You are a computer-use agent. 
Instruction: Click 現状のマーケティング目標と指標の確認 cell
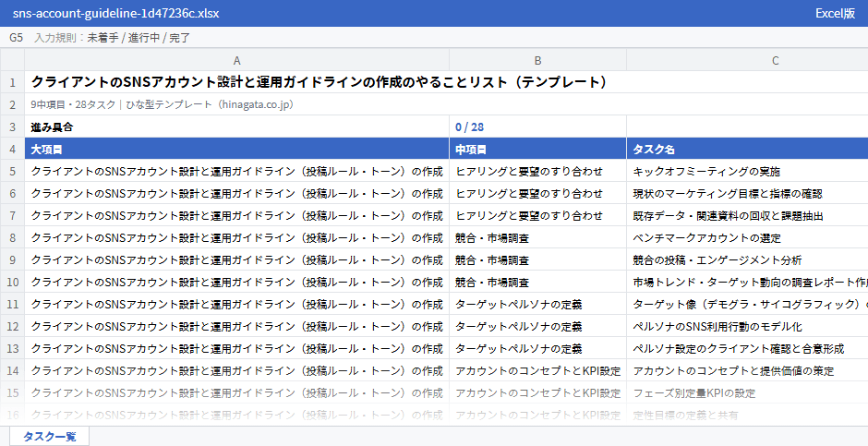(x=747, y=193)
